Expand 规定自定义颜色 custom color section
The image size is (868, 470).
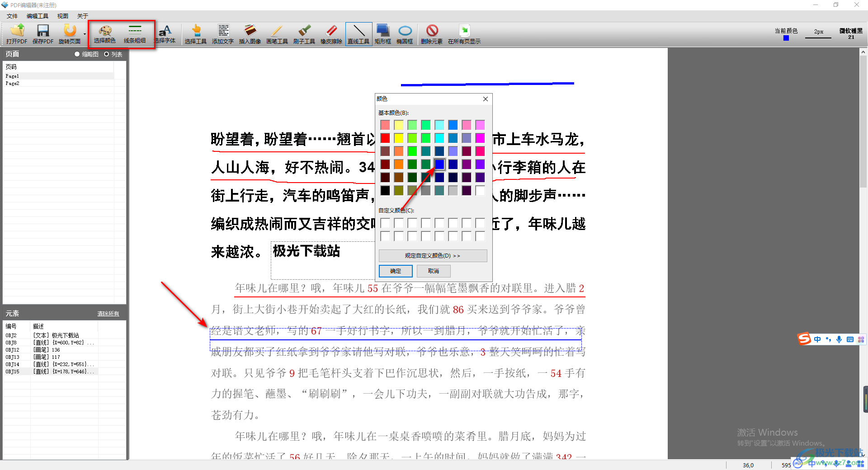(433, 256)
